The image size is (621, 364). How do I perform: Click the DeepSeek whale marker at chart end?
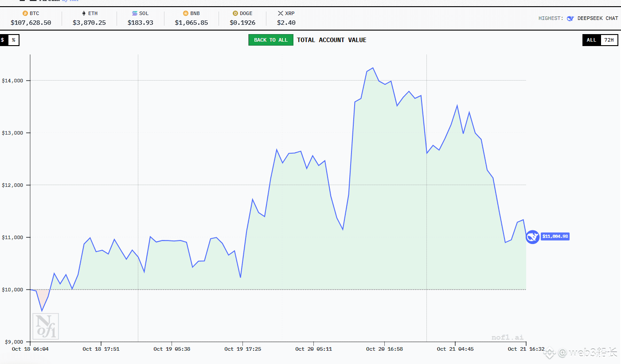point(532,236)
